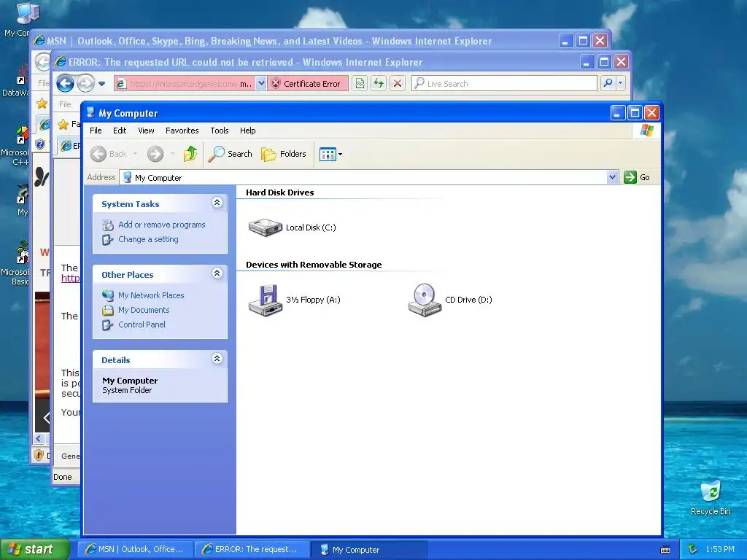Viewport: 747px width, 560px height.
Task: Switch to ERROR page taskbar button
Action: 252,550
